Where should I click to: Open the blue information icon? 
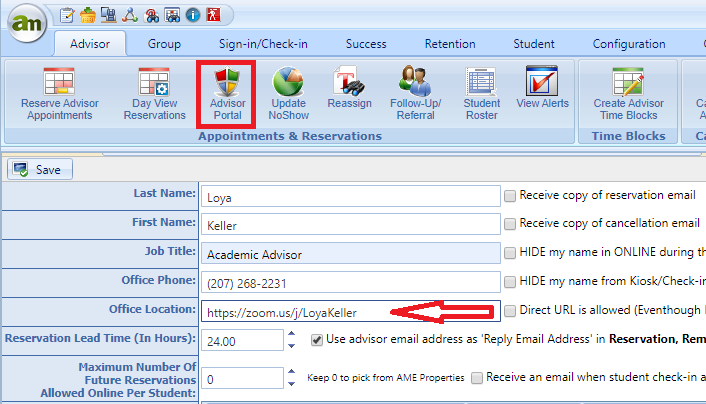click(193, 15)
